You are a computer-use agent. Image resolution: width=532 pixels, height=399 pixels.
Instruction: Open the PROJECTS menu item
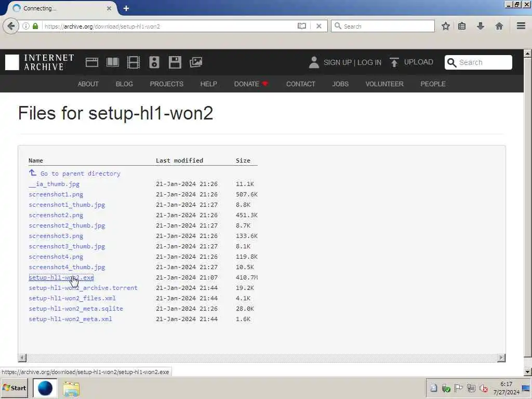point(167,84)
